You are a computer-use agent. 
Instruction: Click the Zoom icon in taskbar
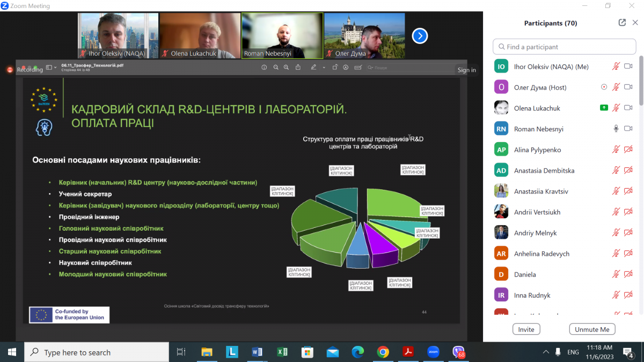point(433,352)
